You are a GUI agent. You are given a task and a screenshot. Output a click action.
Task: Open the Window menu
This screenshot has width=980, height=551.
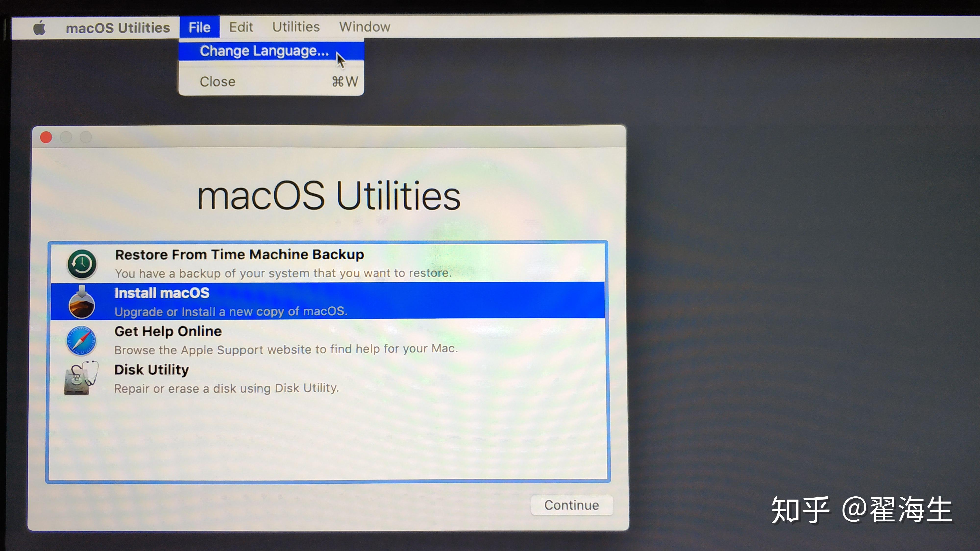pos(365,27)
